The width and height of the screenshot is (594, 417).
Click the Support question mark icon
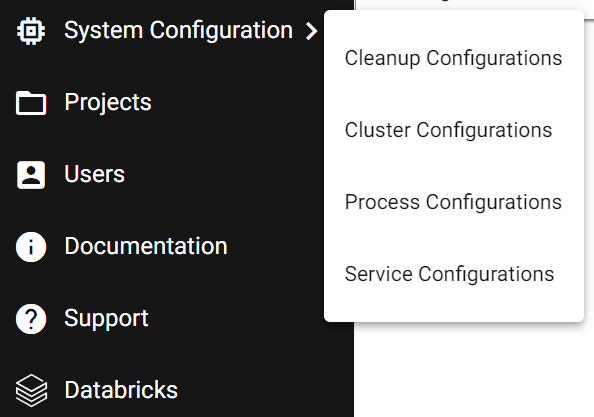coord(31,319)
